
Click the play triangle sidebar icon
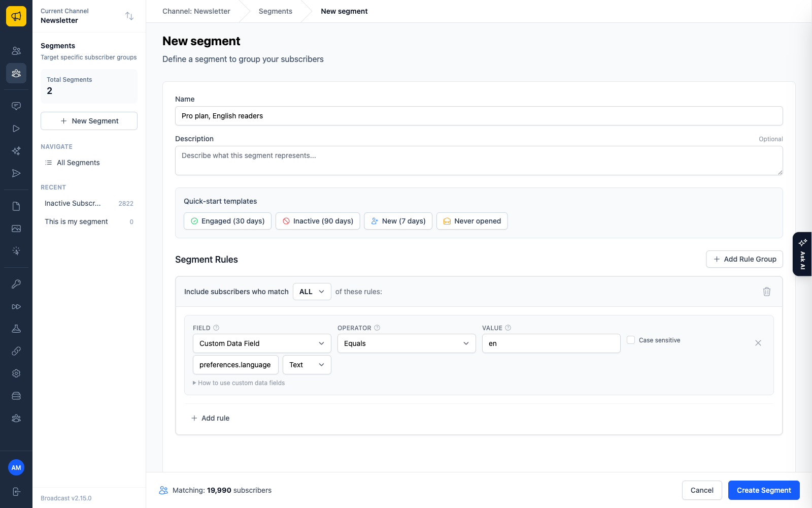click(x=16, y=129)
